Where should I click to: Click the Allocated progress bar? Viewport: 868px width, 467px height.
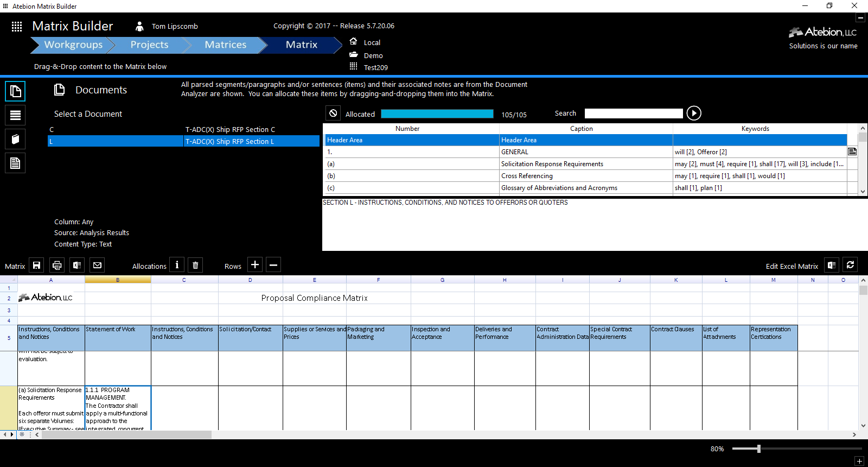click(x=437, y=113)
